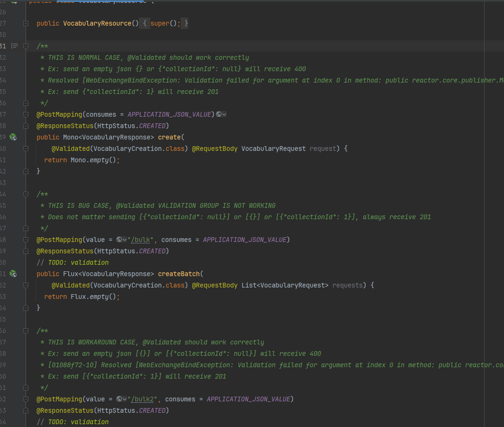504x427 pixels.
Task: Click the dropdown chevron after consumes = APPLICATION_JSON_VALUE) globe
Action: pos(224,114)
